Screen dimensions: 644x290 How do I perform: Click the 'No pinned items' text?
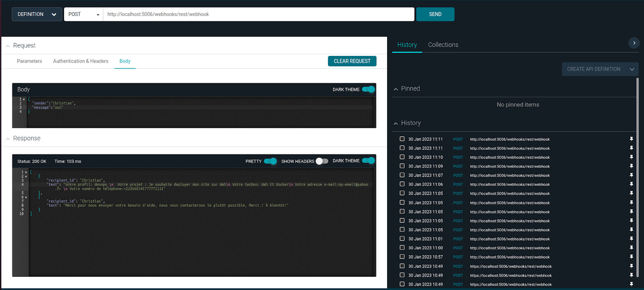point(518,105)
